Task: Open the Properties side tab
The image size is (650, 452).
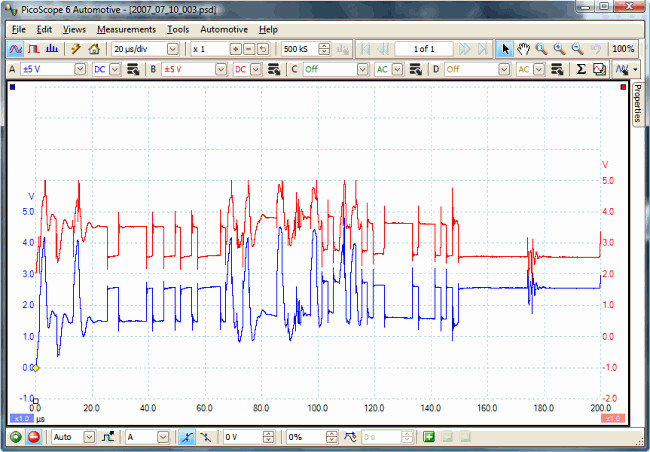Action: click(x=639, y=104)
